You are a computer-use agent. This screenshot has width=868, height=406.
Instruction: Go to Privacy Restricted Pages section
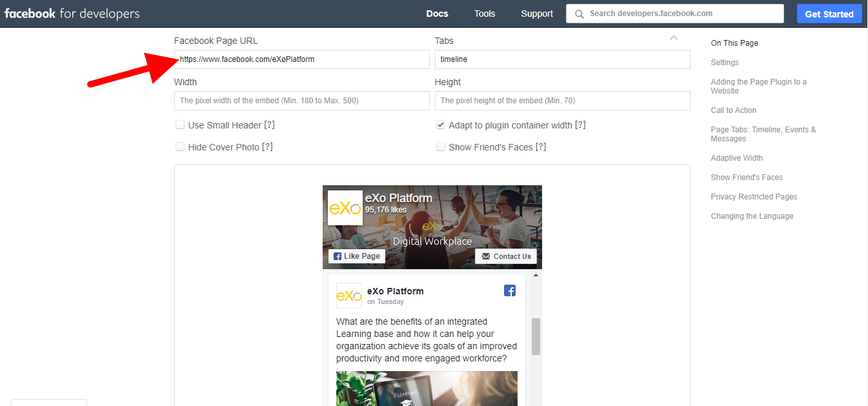pos(754,197)
